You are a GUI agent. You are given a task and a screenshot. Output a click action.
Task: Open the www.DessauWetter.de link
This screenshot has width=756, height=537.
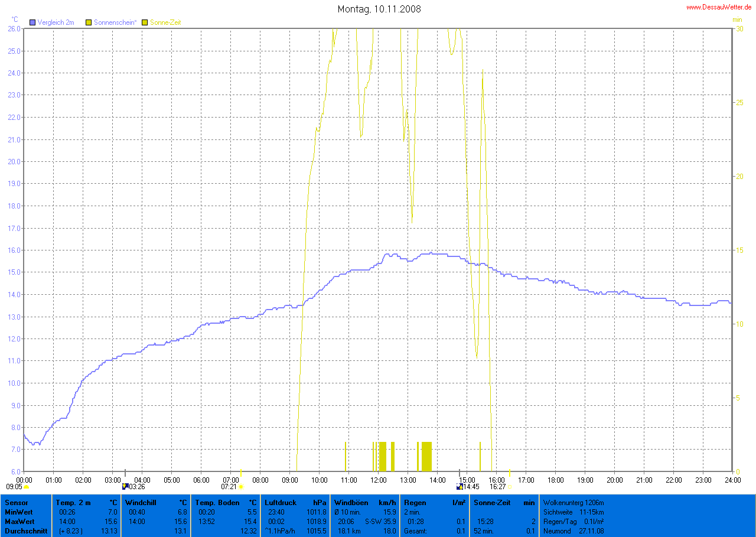click(718, 7)
